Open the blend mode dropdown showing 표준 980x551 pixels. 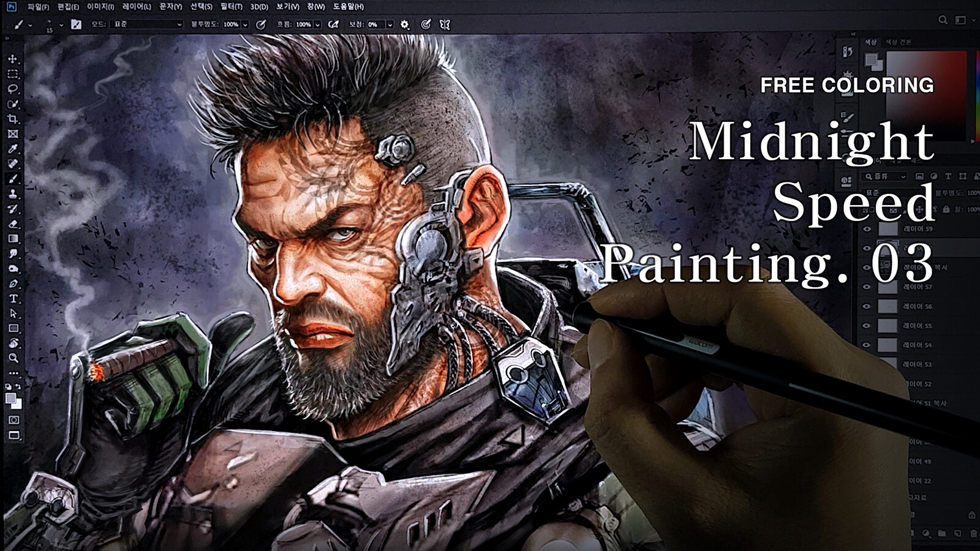tap(147, 24)
